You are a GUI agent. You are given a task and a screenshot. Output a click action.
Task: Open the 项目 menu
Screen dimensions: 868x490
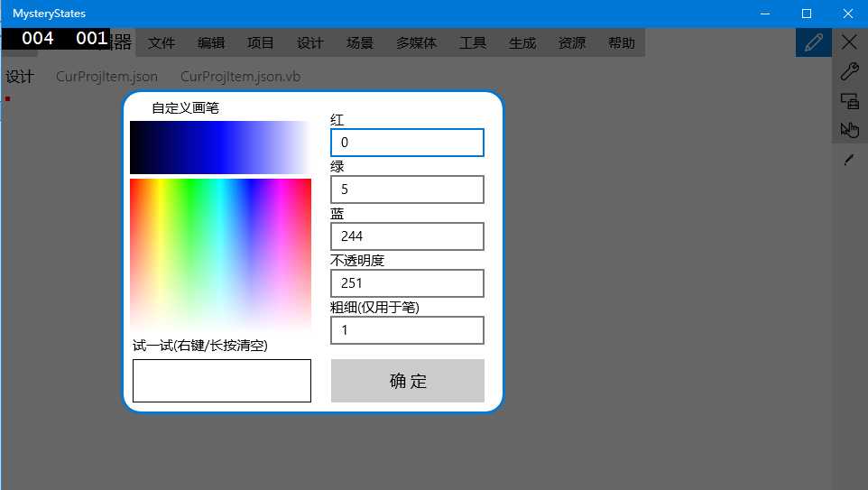[260, 42]
